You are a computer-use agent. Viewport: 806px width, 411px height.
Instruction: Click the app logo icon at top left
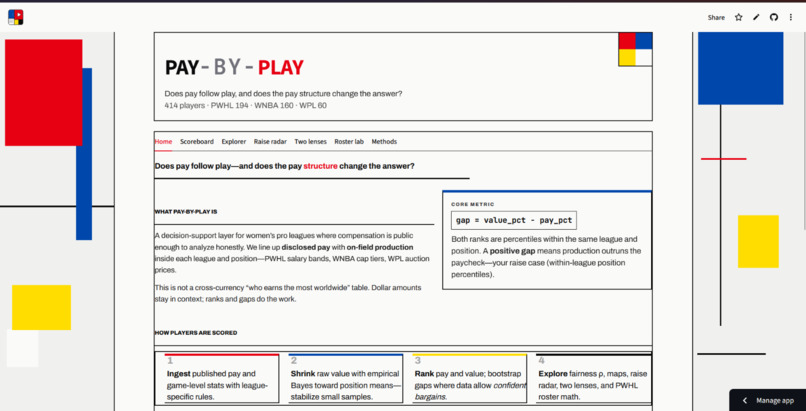[x=15, y=17]
